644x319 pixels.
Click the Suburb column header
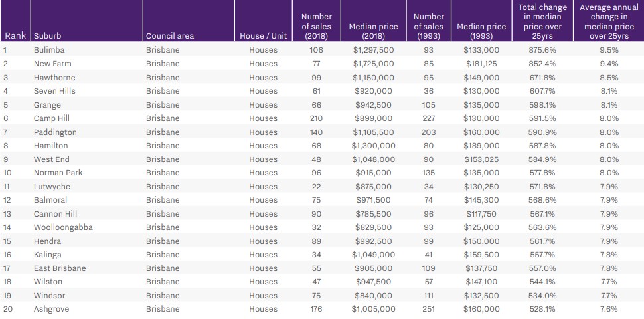pyautogui.click(x=48, y=36)
